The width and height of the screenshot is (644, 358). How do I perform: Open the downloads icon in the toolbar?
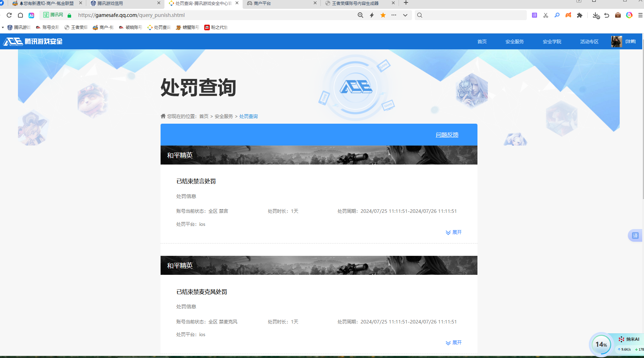(596, 15)
